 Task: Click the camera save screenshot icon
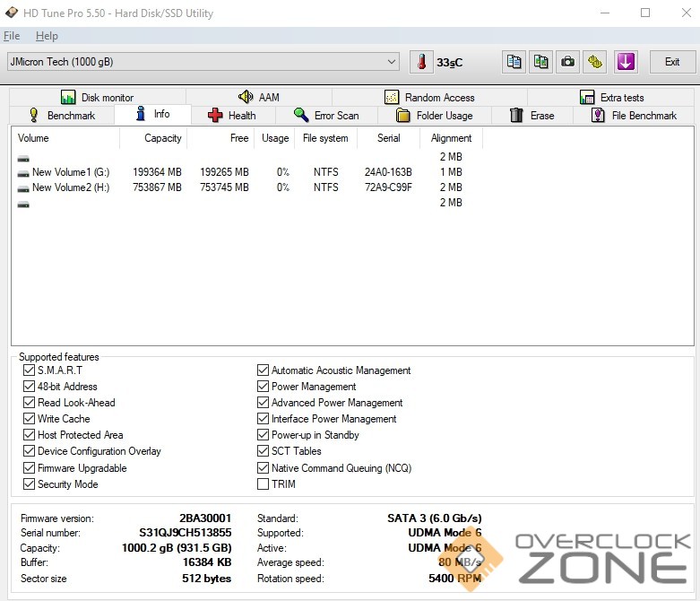pyautogui.click(x=567, y=62)
